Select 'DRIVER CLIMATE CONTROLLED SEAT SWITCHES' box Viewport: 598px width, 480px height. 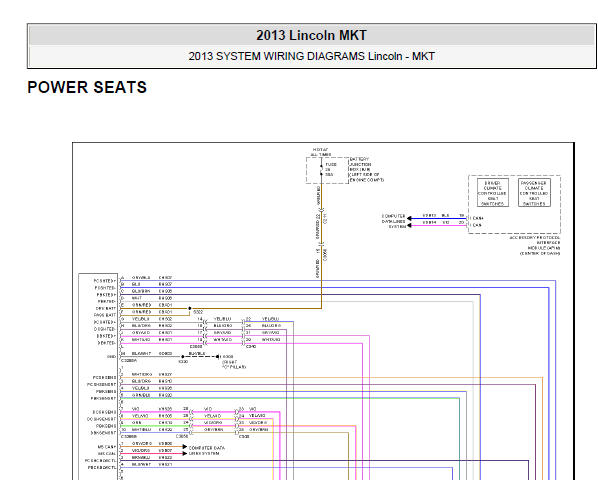click(493, 193)
